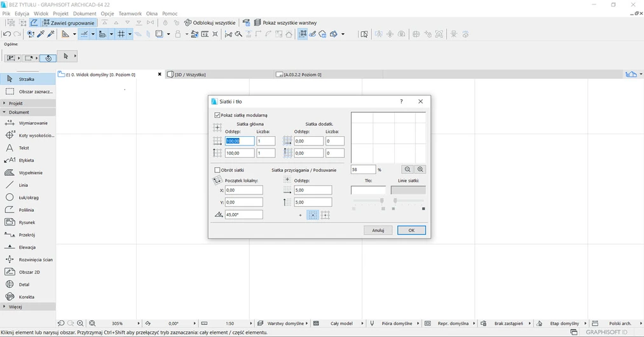This screenshot has height=337, width=644.
Task: Open the Teamwork menu
Action: (x=130, y=13)
